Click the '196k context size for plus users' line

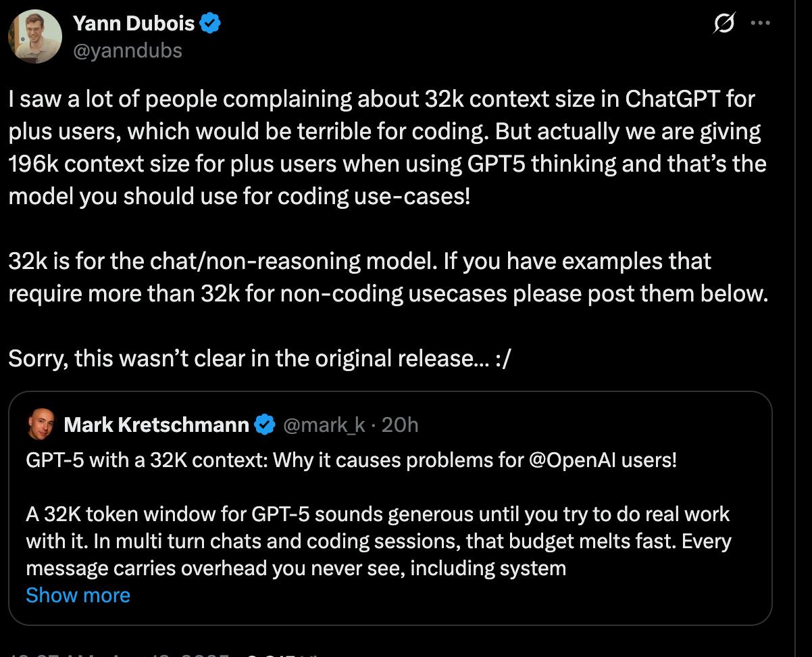coord(387,164)
